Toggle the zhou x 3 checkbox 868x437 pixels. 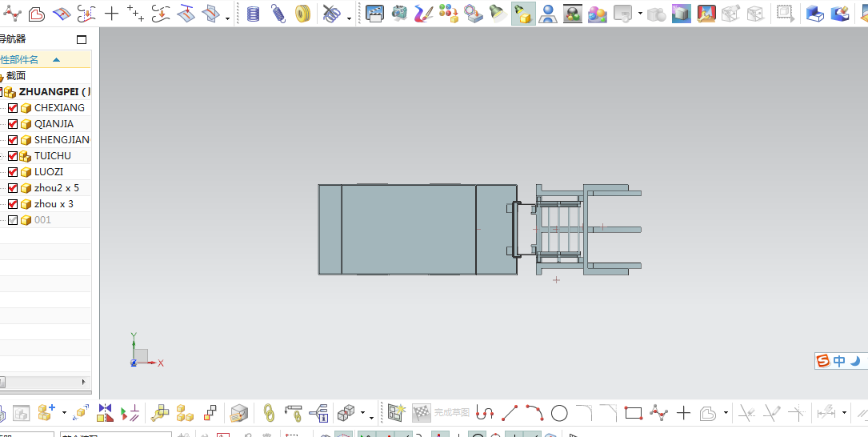click(x=13, y=204)
